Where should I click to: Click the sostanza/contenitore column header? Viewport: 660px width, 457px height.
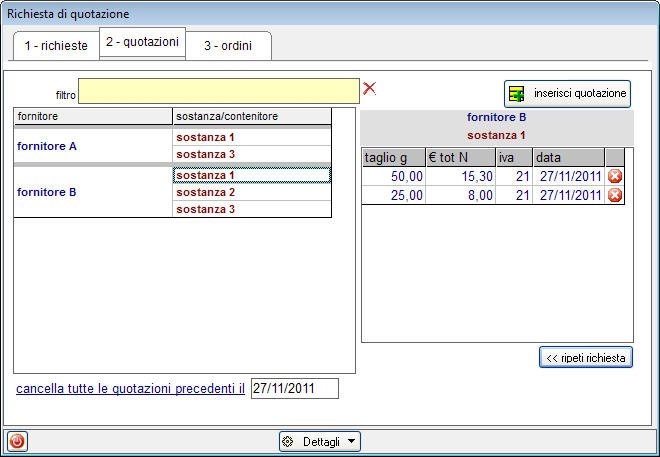(x=252, y=116)
